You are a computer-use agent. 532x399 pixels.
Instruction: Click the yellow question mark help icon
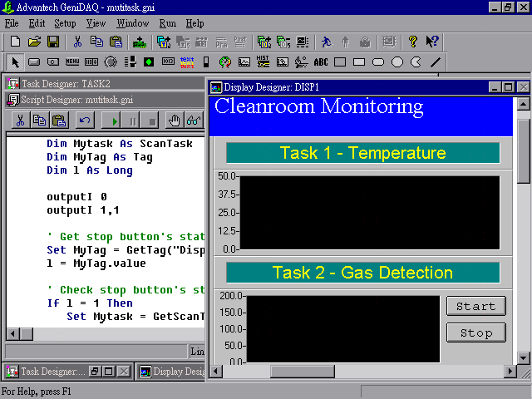[x=413, y=42]
